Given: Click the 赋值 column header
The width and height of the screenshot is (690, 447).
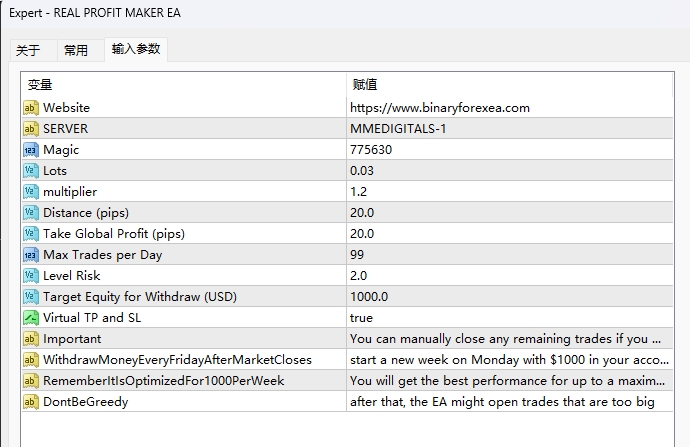Looking at the screenshot, I should coord(365,85).
